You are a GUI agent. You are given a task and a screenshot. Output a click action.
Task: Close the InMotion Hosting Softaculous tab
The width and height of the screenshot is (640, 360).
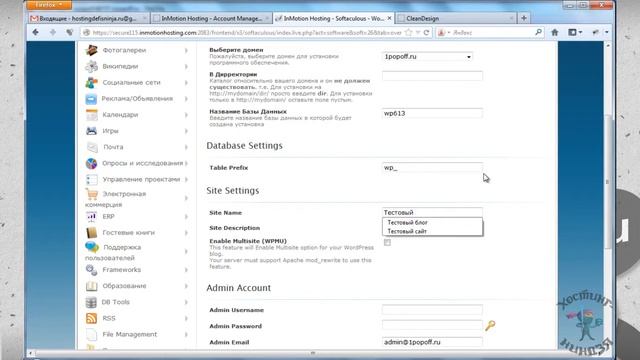(x=389, y=18)
